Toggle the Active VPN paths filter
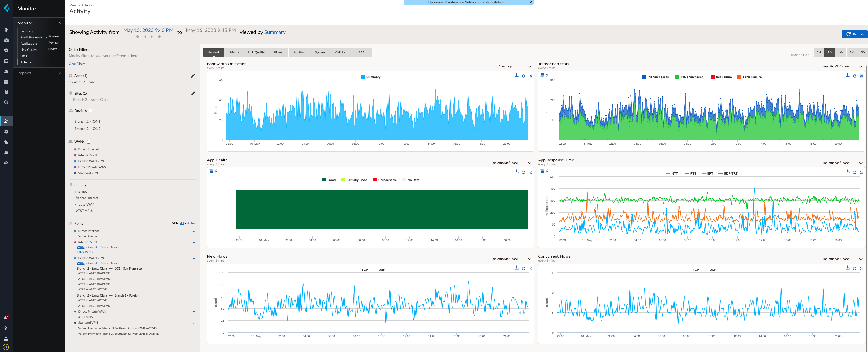This screenshot has height=352, width=868. 191,223
